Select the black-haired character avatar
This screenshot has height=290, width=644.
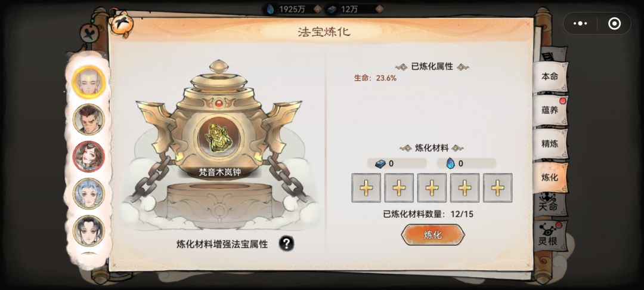pos(89,230)
